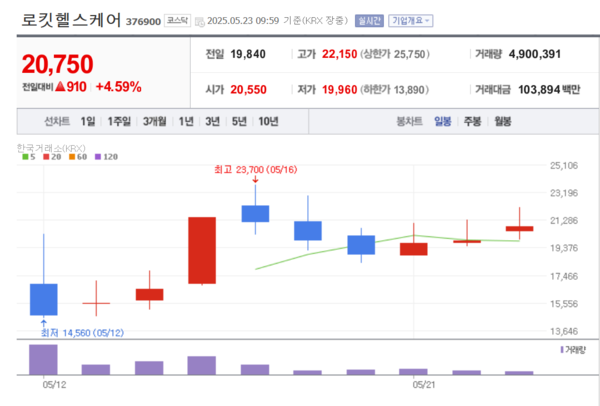Click the change rate +4.59%
600x406 pixels.
point(119,87)
